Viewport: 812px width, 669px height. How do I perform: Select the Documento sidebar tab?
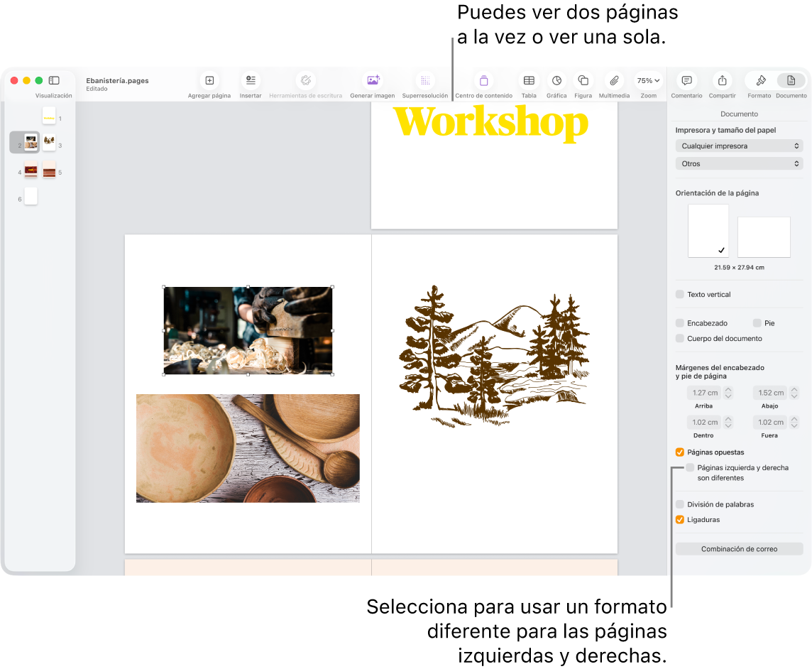coord(791,81)
